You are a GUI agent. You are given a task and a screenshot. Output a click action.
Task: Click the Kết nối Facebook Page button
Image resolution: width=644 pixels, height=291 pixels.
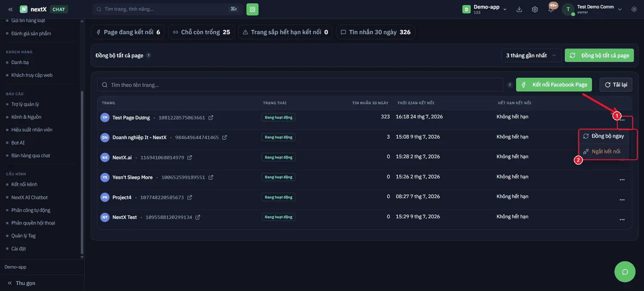pyautogui.click(x=554, y=85)
